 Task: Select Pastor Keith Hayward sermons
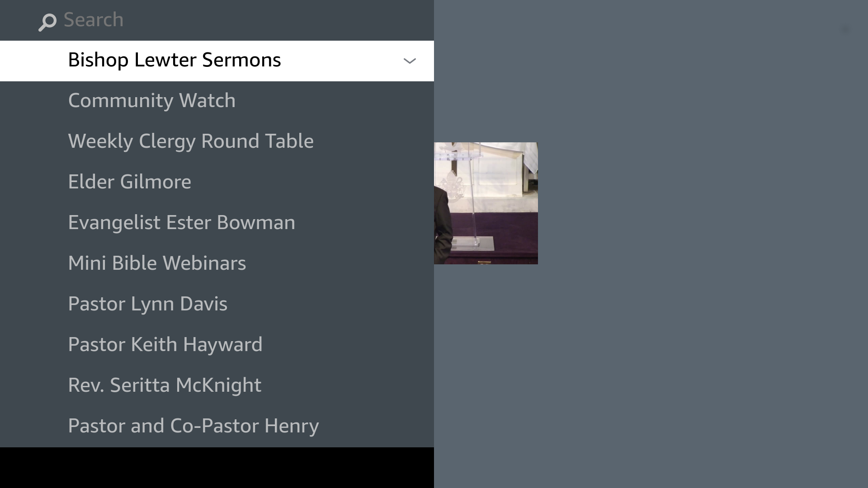(x=165, y=344)
